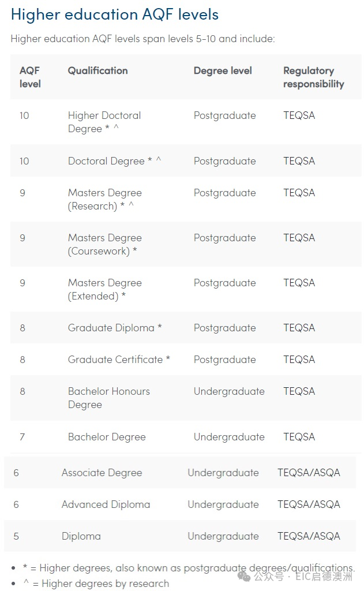Click the "Qualification" column header
The image size is (364, 591).
[x=97, y=70]
